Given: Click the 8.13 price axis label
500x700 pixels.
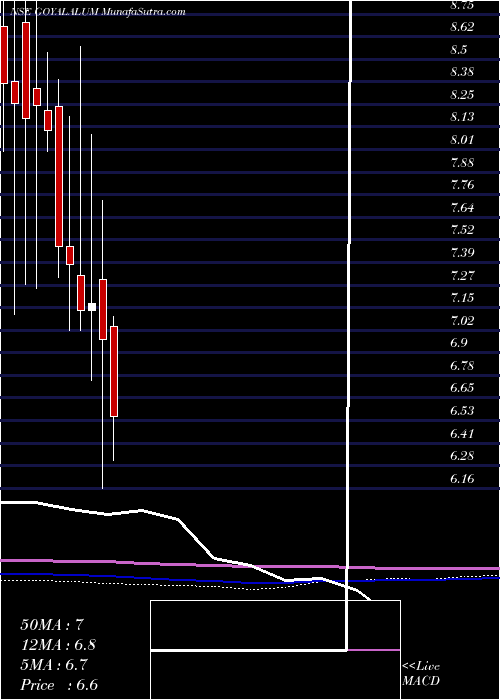Looking at the screenshot, I should [x=462, y=117].
